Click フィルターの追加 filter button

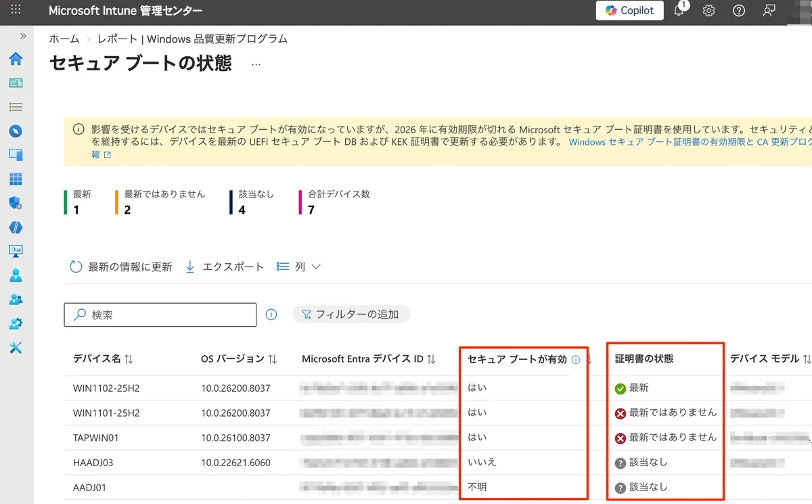pos(351,315)
